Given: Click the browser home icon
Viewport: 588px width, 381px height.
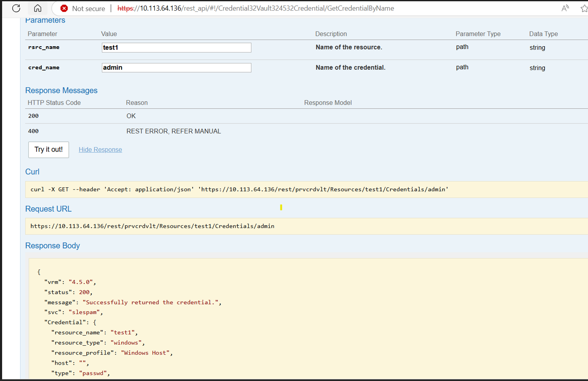Looking at the screenshot, I should tap(37, 8).
